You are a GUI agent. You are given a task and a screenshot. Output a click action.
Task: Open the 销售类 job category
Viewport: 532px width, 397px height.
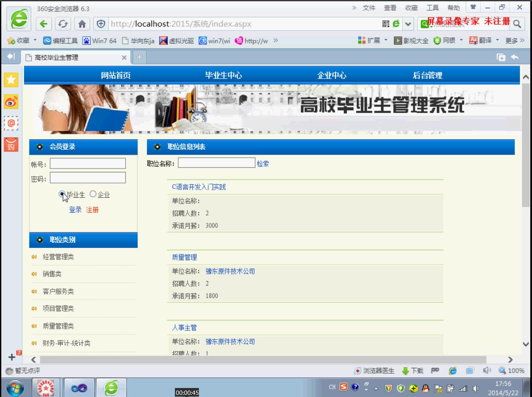click(52, 274)
